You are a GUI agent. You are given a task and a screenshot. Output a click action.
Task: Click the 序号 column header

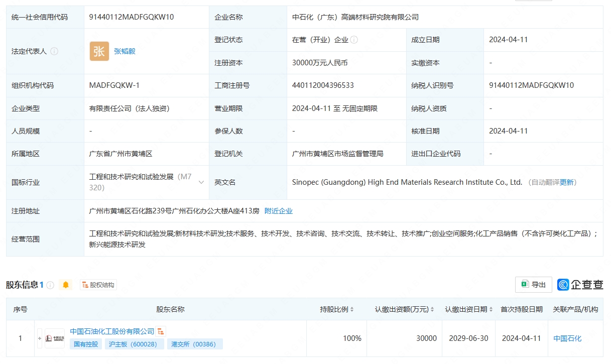[x=20, y=309]
